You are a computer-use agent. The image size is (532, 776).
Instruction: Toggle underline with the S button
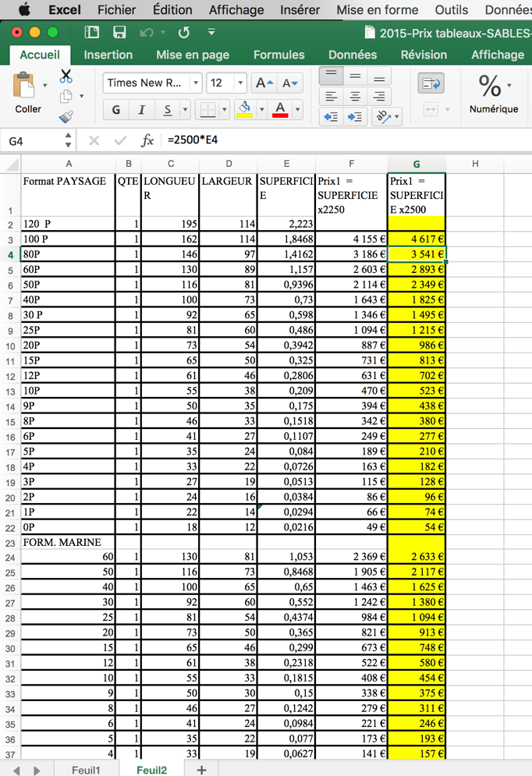(x=168, y=109)
